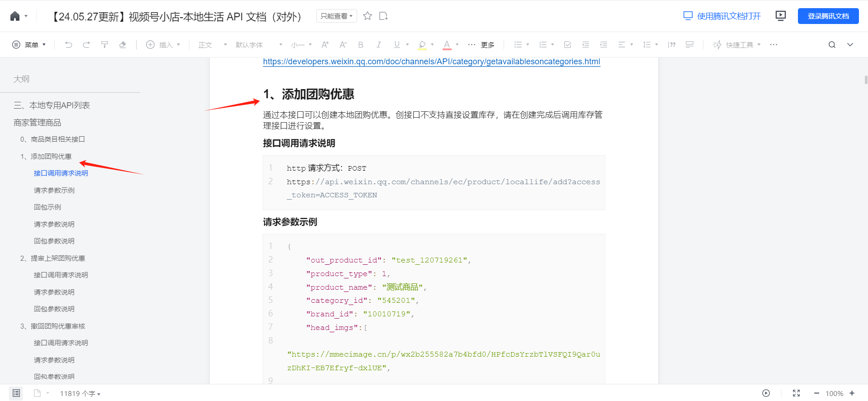Image resolution: width=868 pixels, height=401 pixels.
Task: Toggle italic formatting
Action: 379,45
